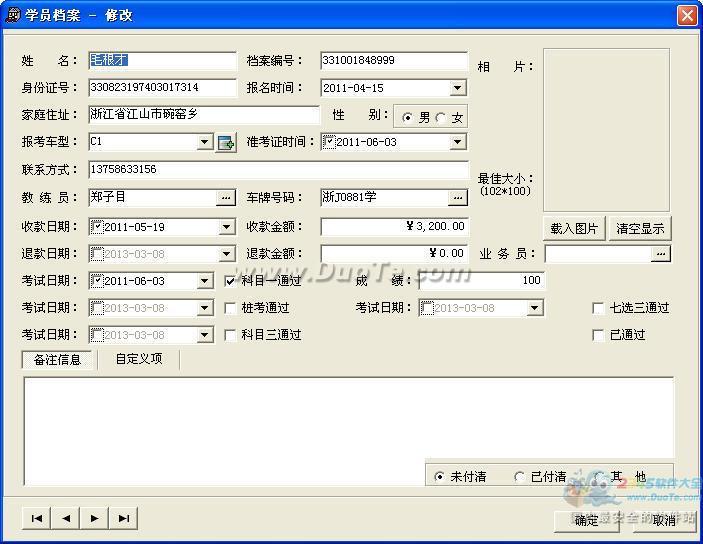Image resolution: width=703 pixels, height=544 pixels.
Task: Click the 档案编号 input field
Action: [x=394, y=61]
